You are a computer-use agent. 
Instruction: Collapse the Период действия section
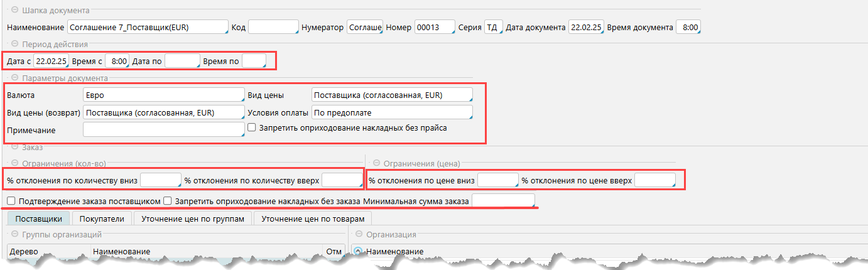(x=14, y=44)
